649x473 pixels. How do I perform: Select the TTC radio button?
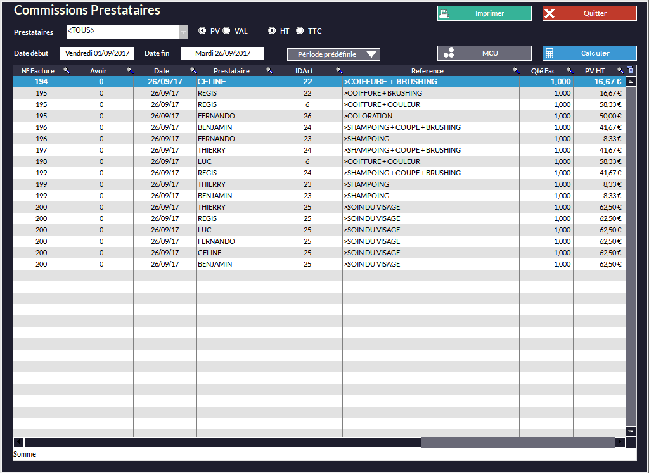point(300,31)
